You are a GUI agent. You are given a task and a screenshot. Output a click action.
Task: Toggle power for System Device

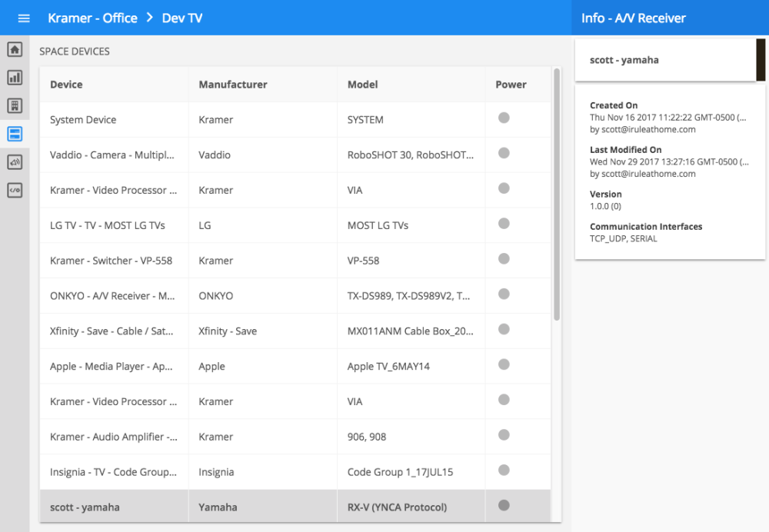point(504,118)
